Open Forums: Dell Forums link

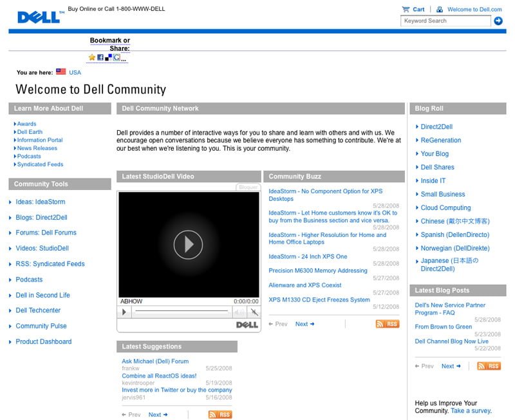[46, 233]
